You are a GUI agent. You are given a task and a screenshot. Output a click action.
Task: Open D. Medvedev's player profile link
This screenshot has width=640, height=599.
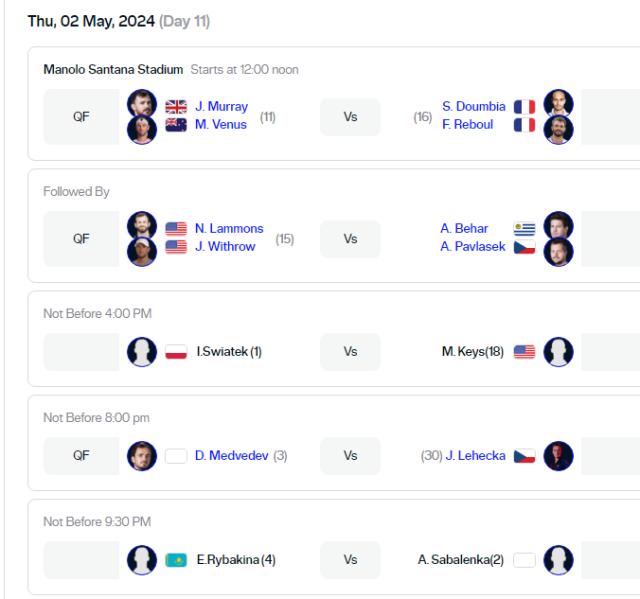(231, 456)
